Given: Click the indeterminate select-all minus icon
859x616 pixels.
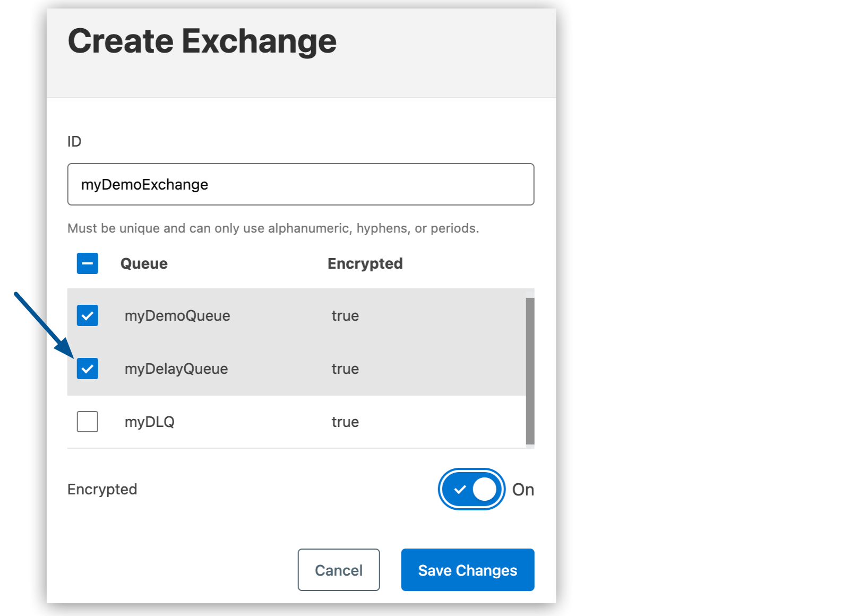Looking at the screenshot, I should pyautogui.click(x=87, y=263).
